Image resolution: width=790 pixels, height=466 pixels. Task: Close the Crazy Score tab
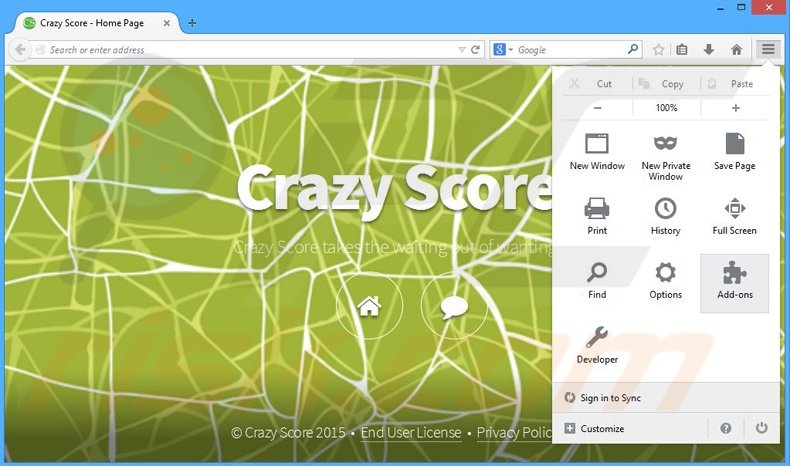(166, 23)
